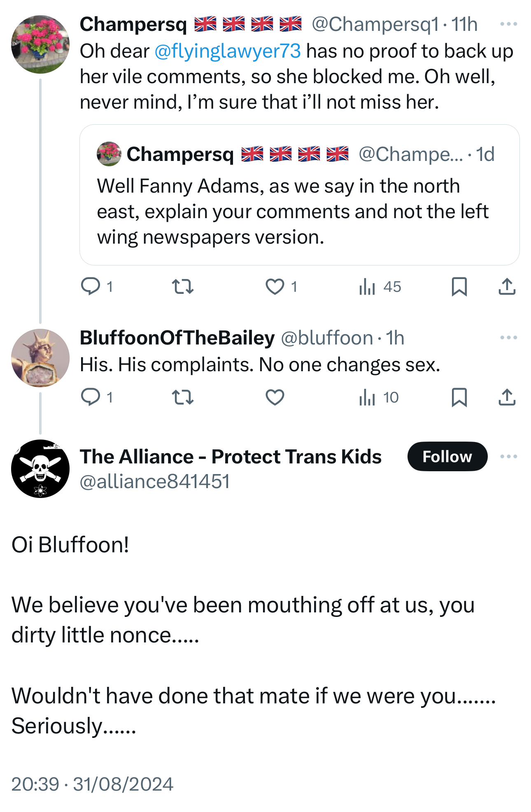The width and height of the screenshot is (531, 812).
Task: Open more options for The Alliance tweet
Action: [508, 456]
